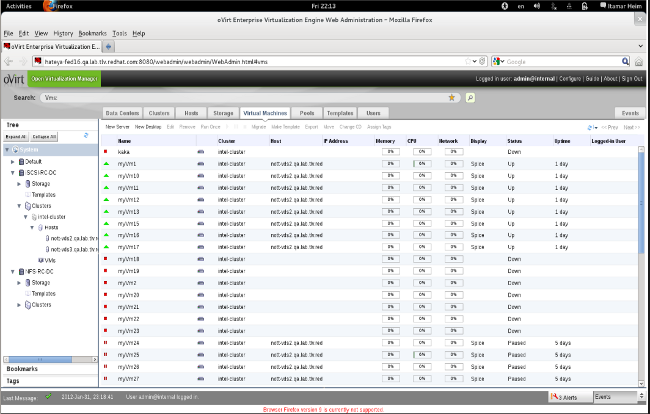Image resolution: width=650 pixels, height=414 pixels.
Task: Click the CPU usage bar for myVm25
Action: (x=422, y=355)
